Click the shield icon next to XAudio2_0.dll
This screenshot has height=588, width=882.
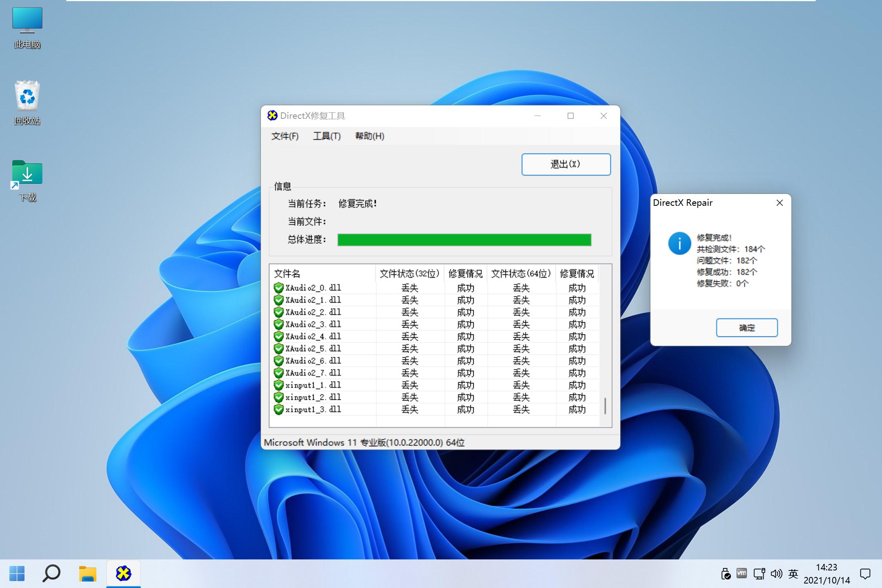click(x=278, y=287)
